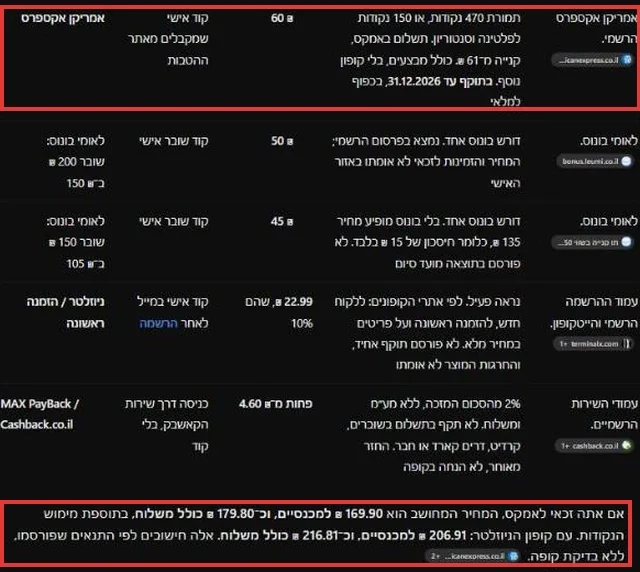Image resolution: width=640 pixels, height=572 pixels.
Task: Select the '60 ₪' savings value
Action: tap(282, 18)
